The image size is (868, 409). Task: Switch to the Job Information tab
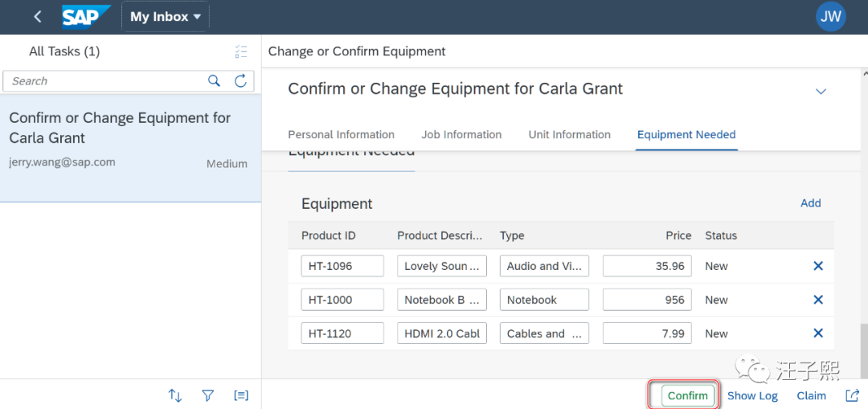tap(461, 135)
